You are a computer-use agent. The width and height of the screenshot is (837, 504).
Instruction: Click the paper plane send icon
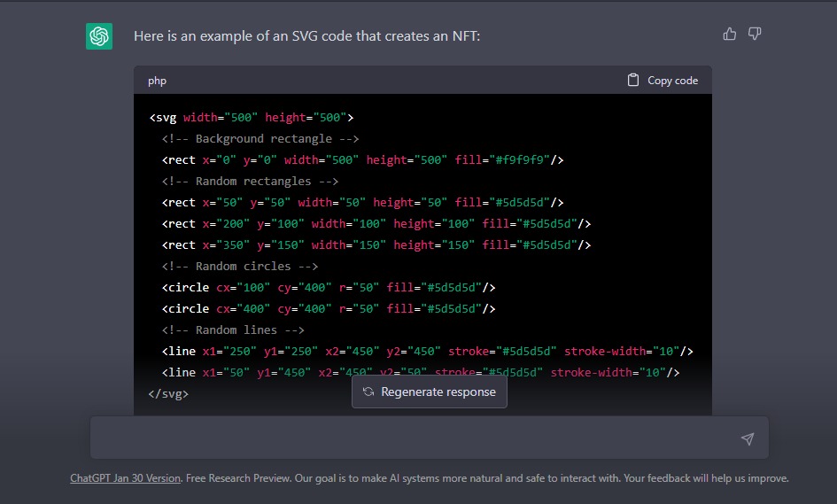click(x=748, y=438)
